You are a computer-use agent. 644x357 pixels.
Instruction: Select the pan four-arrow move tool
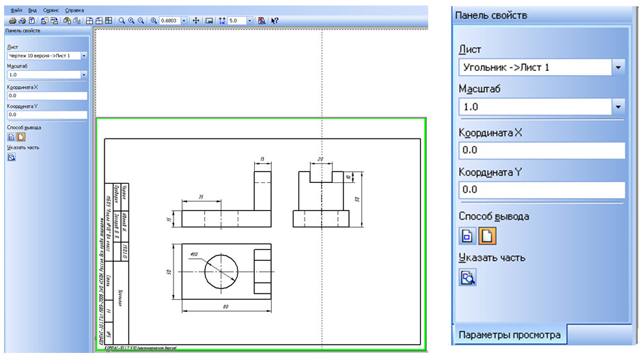(196, 20)
